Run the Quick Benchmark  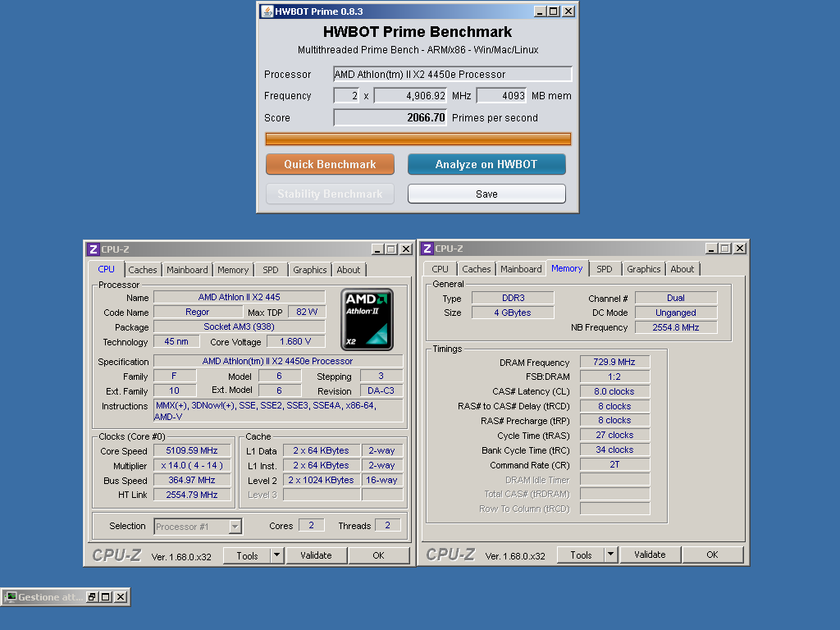click(x=330, y=164)
